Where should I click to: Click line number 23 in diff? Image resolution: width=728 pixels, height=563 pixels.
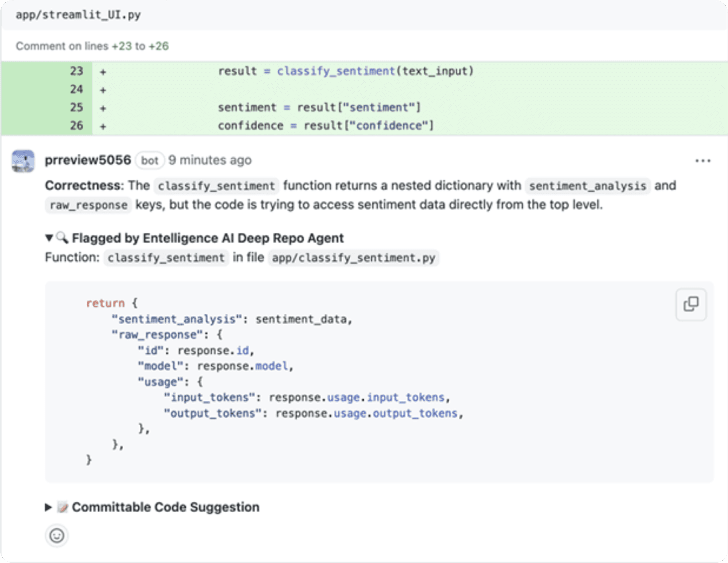pos(76,71)
